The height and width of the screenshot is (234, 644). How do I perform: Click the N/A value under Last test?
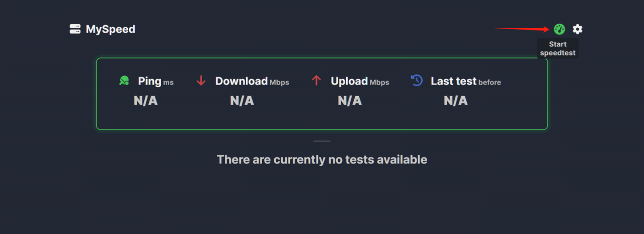click(x=456, y=101)
